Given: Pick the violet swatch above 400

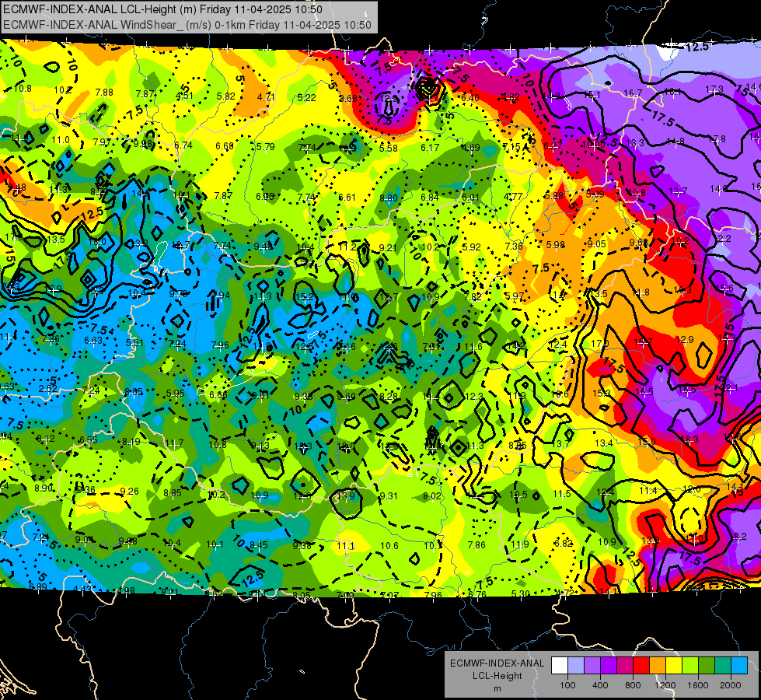Looking at the screenshot, I should click(592, 666).
